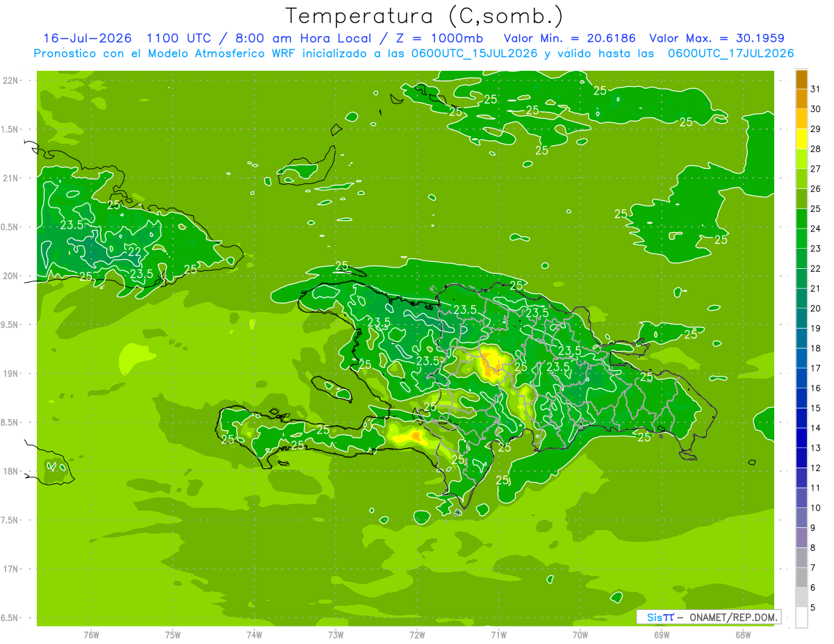
Task: Click the "0600UTC_17JUL2026" valid-until timestamp
Action: [x=731, y=53]
